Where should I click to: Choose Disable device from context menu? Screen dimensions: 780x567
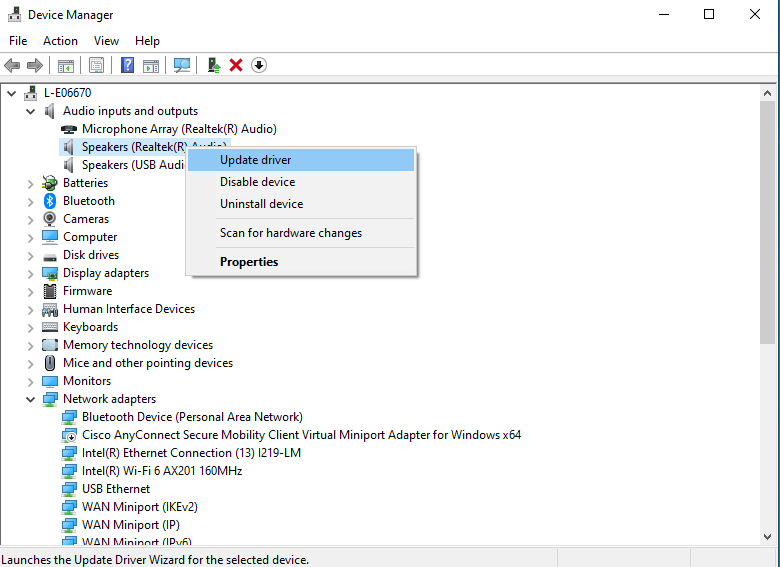[x=301, y=182]
